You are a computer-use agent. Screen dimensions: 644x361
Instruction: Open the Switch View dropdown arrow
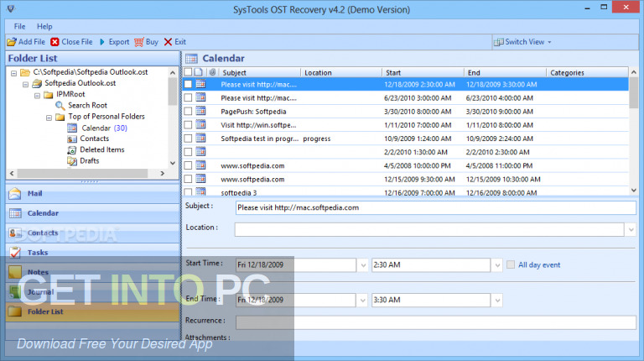click(549, 42)
